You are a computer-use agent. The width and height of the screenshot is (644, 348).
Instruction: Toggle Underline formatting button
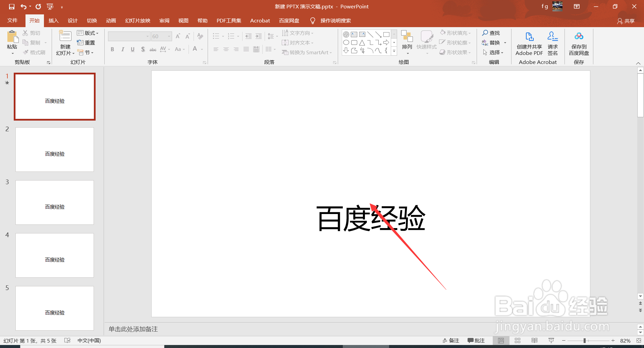133,49
